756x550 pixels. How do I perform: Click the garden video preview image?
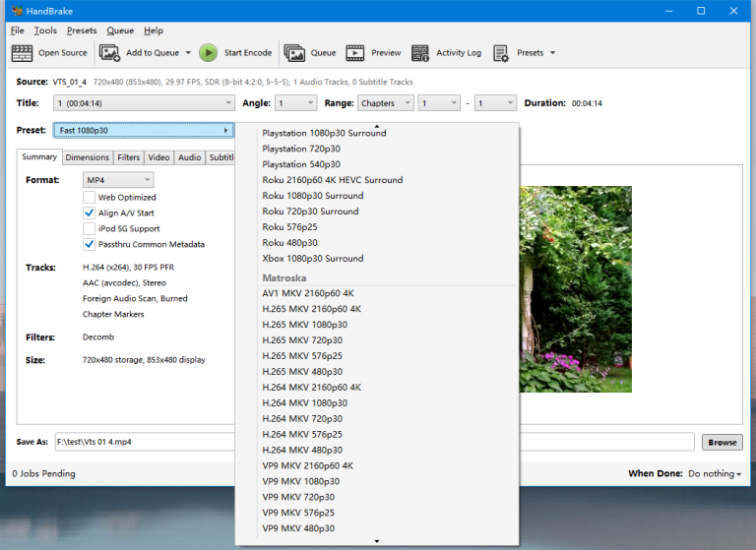575,289
